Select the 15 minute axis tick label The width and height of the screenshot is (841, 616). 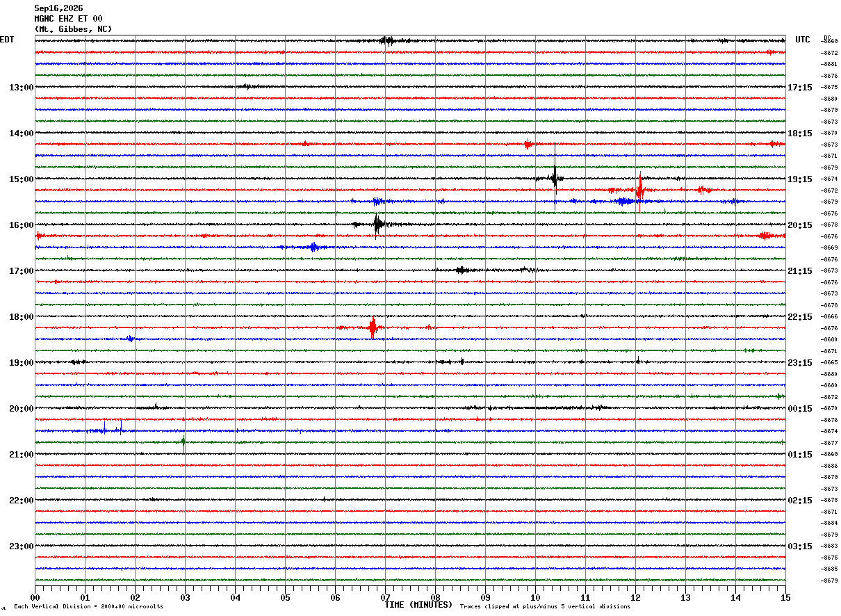pos(785,597)
